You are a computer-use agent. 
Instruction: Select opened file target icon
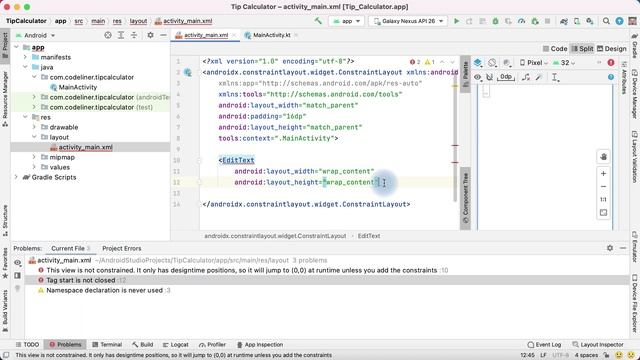coord(108,35)
